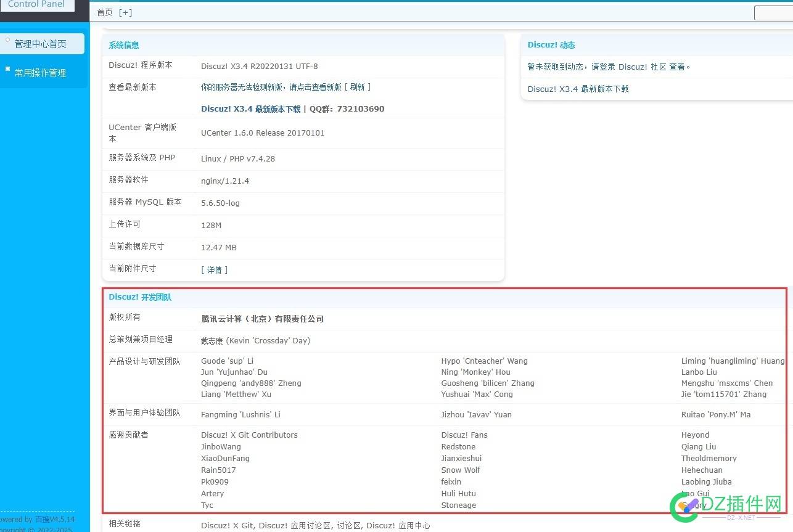
Task: Click Ning 'Monkey' Hou name
Action: point(475,372)
